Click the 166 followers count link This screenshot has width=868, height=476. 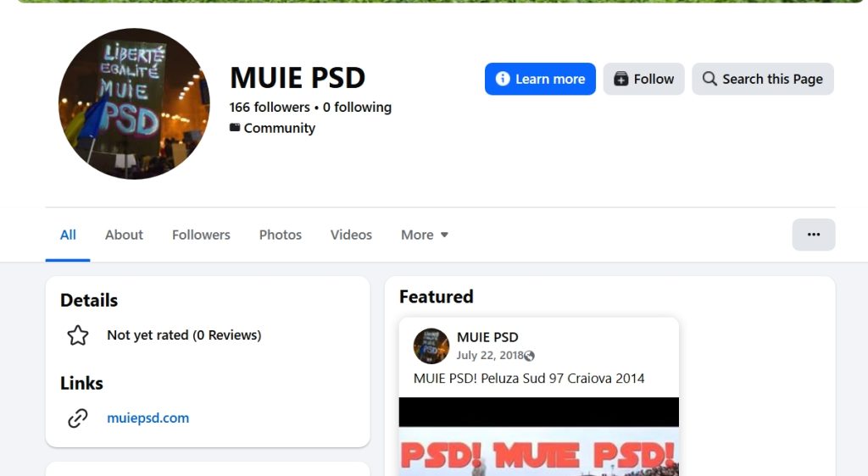[270, 108]
